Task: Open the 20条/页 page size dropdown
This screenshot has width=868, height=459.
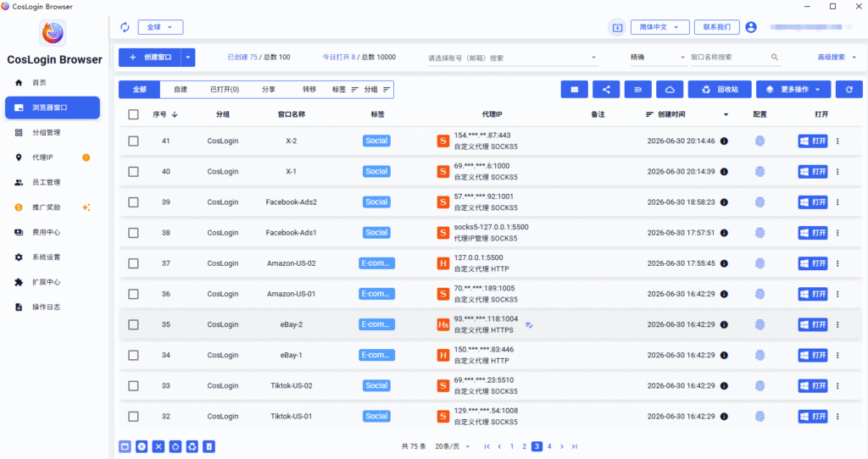Action: [x=453, y=446]
